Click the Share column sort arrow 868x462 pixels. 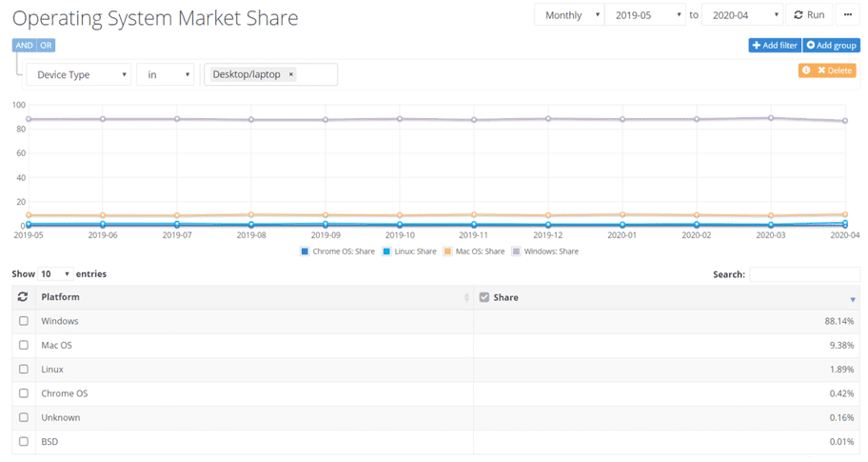[x=852, y=299]
